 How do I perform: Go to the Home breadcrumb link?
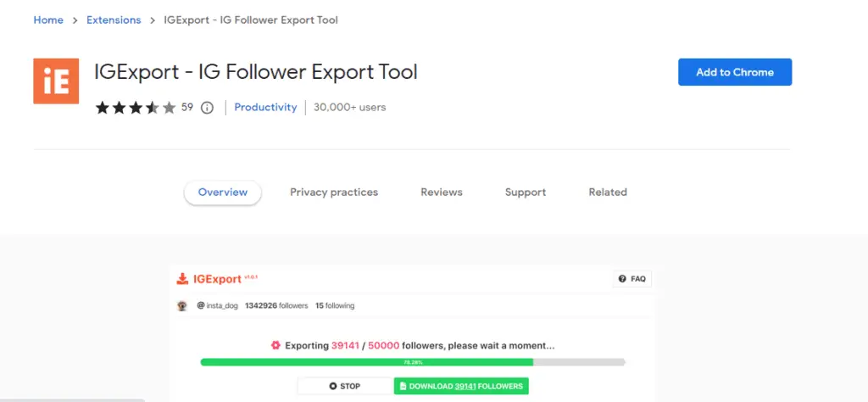(x=48, y=20)
